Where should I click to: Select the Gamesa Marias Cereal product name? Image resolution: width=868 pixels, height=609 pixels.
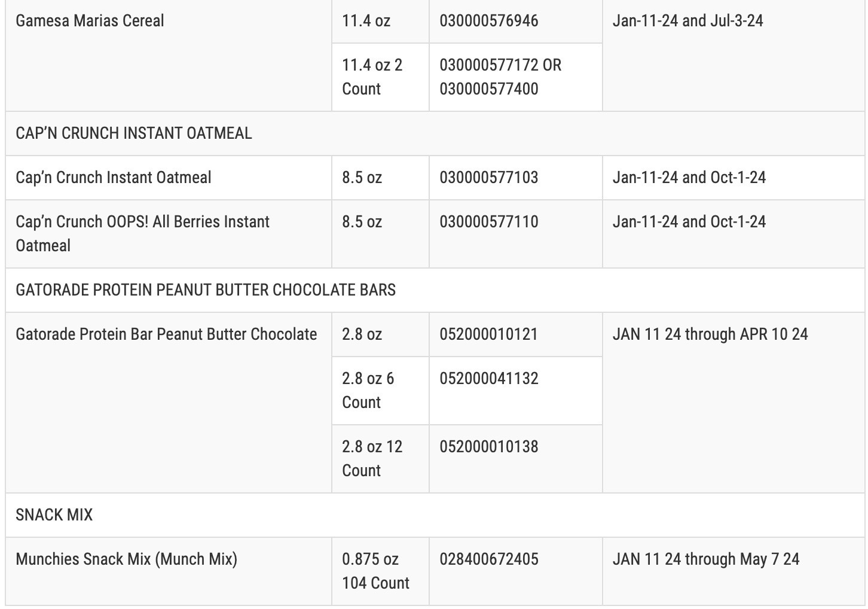pyautogui.click(x=90, y=21)
